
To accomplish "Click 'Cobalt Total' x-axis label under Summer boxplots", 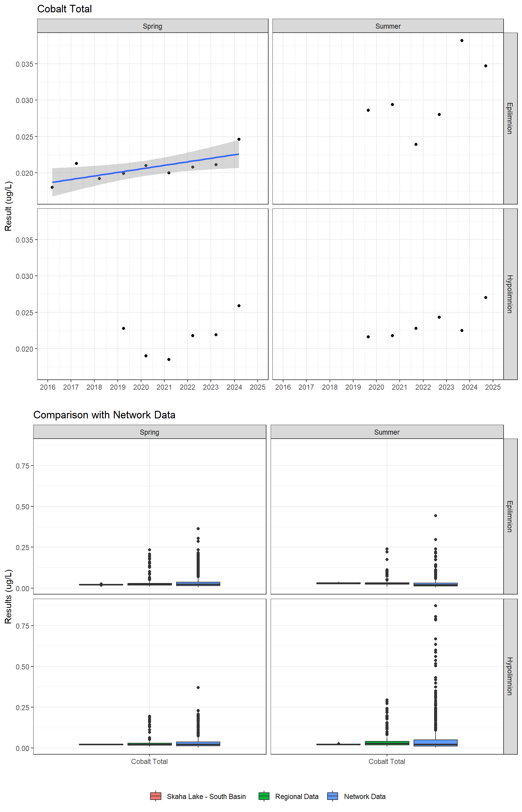I will point(387,762).
